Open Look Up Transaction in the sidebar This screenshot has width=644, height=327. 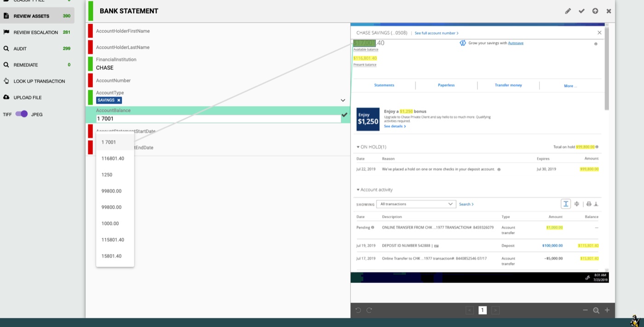(x=37, y=81)
